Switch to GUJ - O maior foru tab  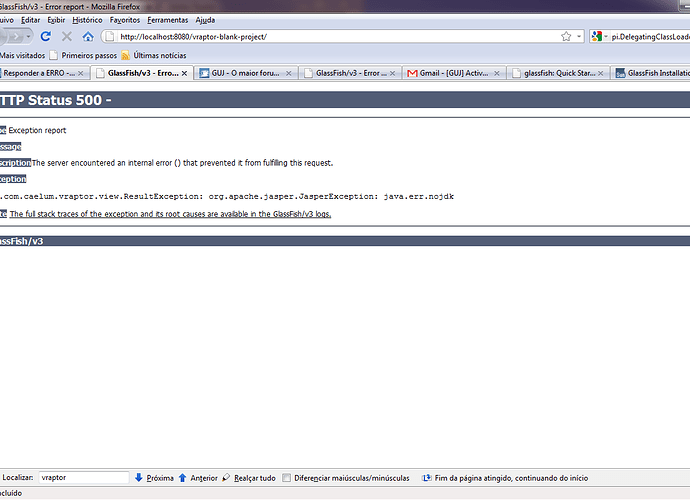(x=245, y=73)
